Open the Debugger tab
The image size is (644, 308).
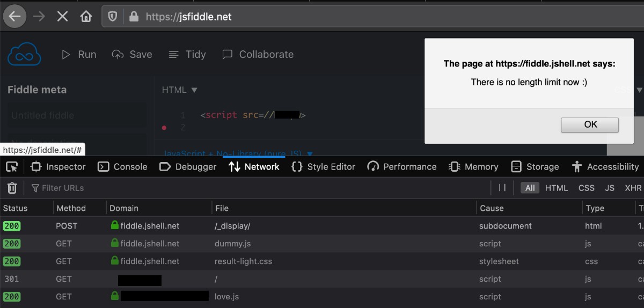[x=188, y=167]
